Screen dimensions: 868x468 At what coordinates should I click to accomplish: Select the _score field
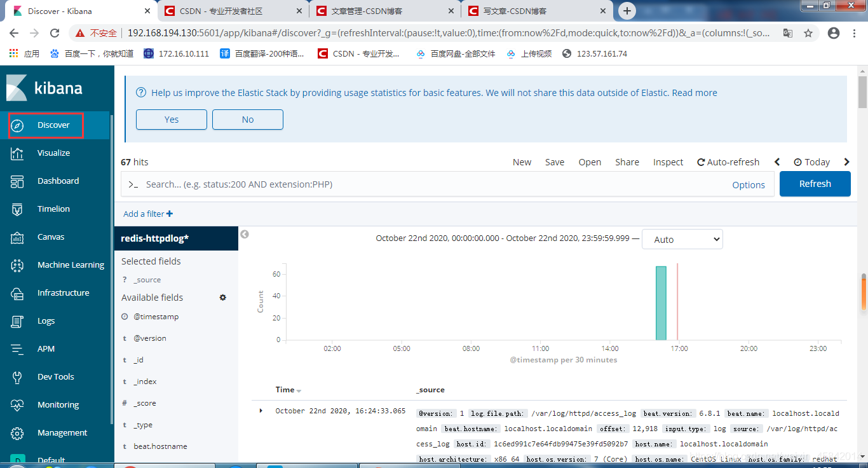(x=145, y=403)
